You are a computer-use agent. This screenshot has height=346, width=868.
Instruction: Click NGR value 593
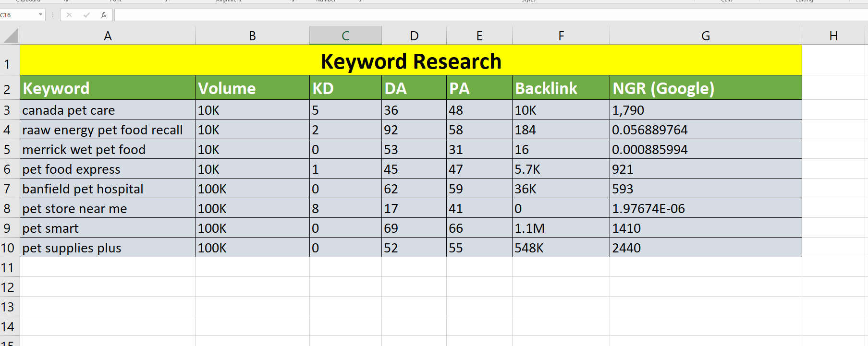(x=706, y=189)
